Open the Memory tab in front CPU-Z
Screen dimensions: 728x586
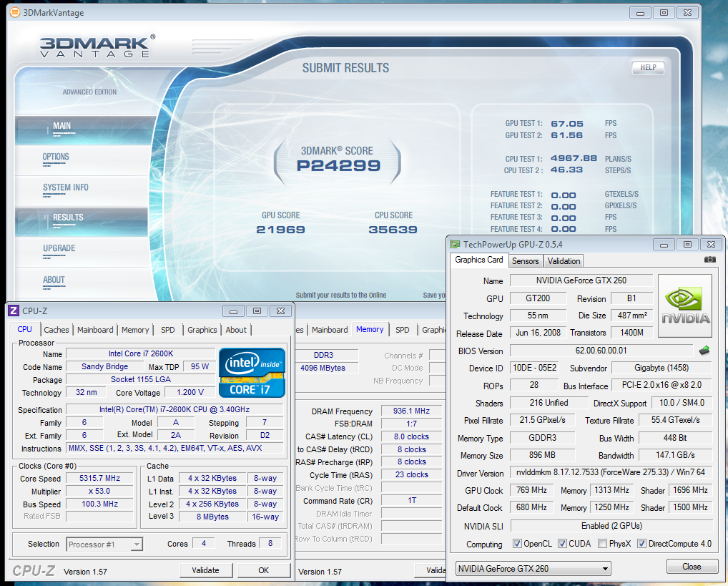click(135, 329)
